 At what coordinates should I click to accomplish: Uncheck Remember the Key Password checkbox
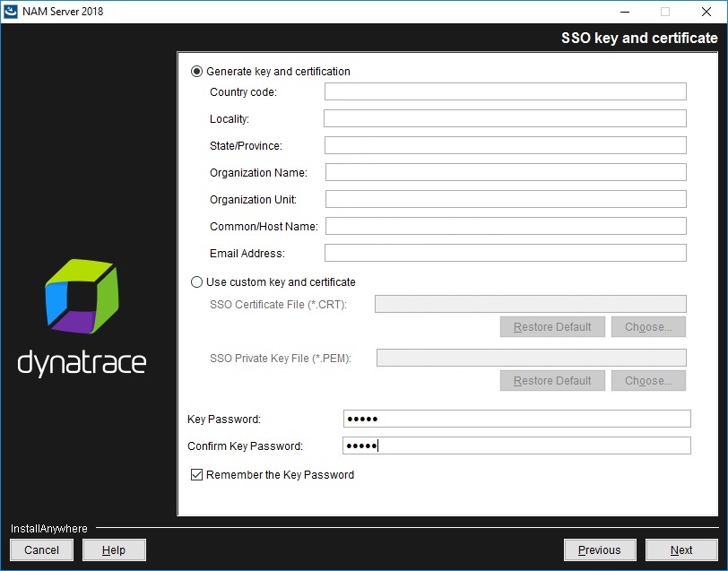197,474
